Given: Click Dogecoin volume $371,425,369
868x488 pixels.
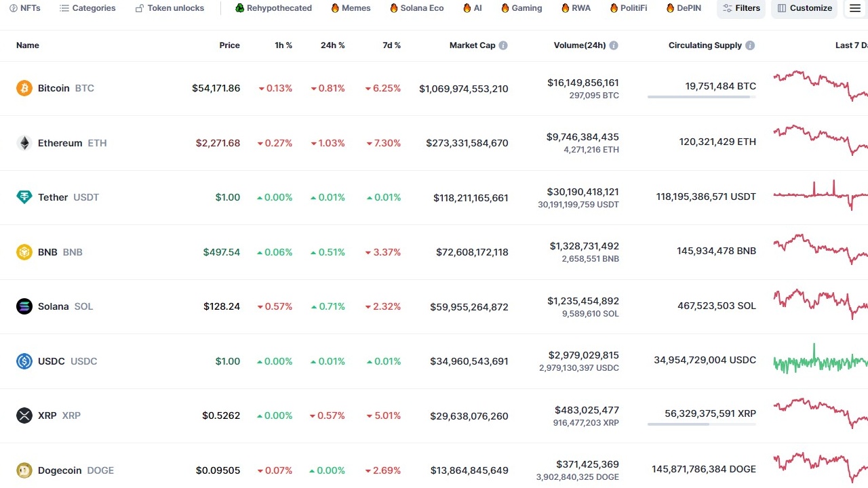Looking at the screenshot, I should click(587, 464).
